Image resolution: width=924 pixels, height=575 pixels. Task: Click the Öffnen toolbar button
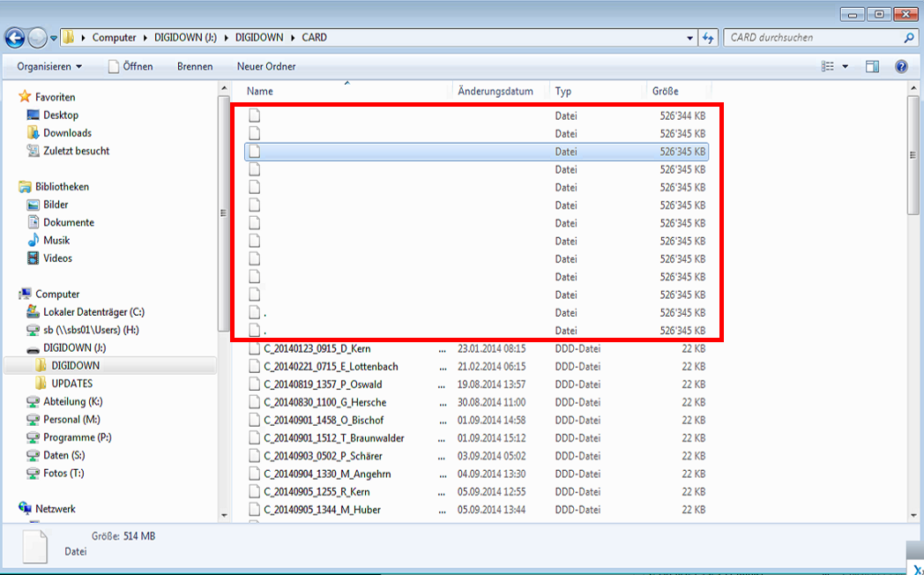pyautogui.click(x=130, y=66)
